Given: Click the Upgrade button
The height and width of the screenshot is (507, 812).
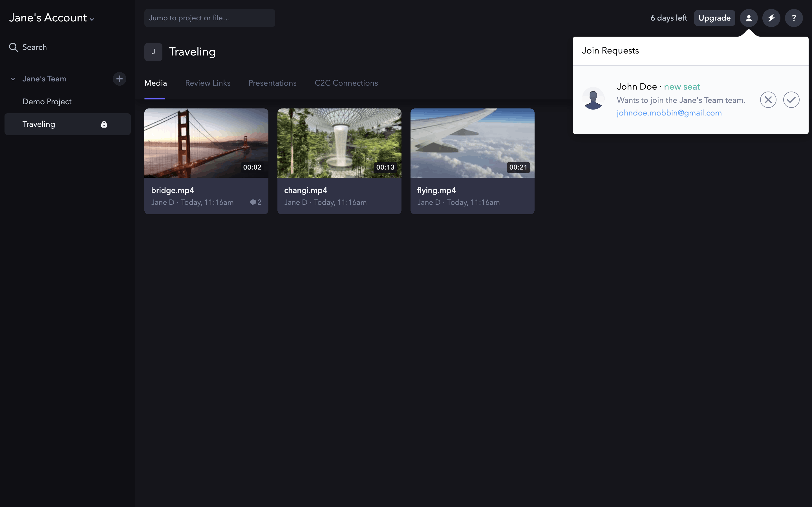Looking at the screenshot, I should [x=714, y=18].
